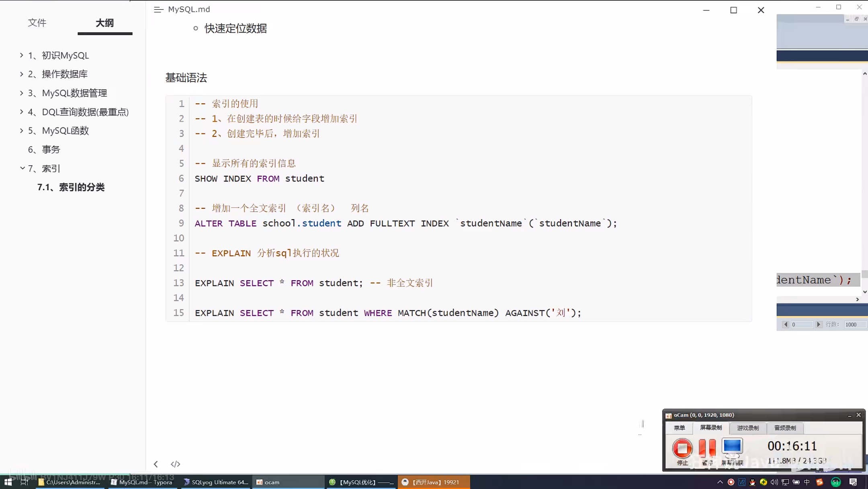The image size is (868, 489).
Task: Expand the 4、DQL查询数据 outline section
Action: click(x=22, y=112)
